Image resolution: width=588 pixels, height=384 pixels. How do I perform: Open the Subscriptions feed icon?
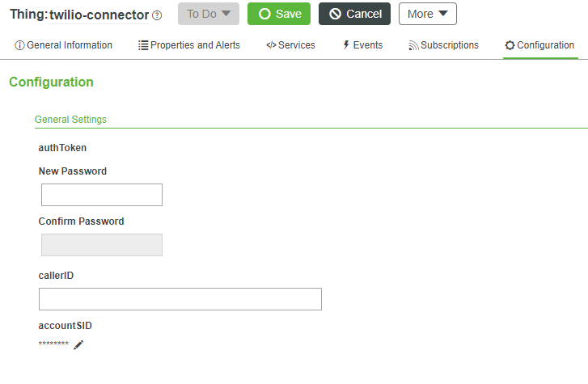pos(413,45)
